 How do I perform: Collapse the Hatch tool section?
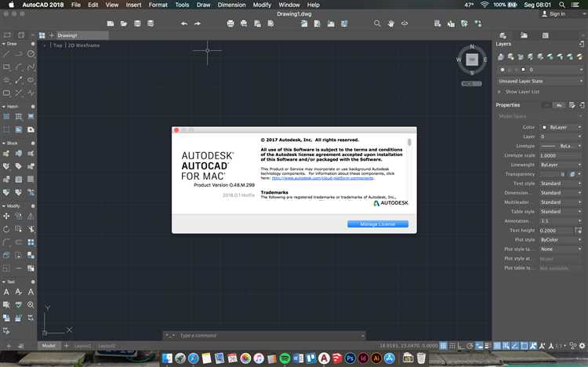3,107
